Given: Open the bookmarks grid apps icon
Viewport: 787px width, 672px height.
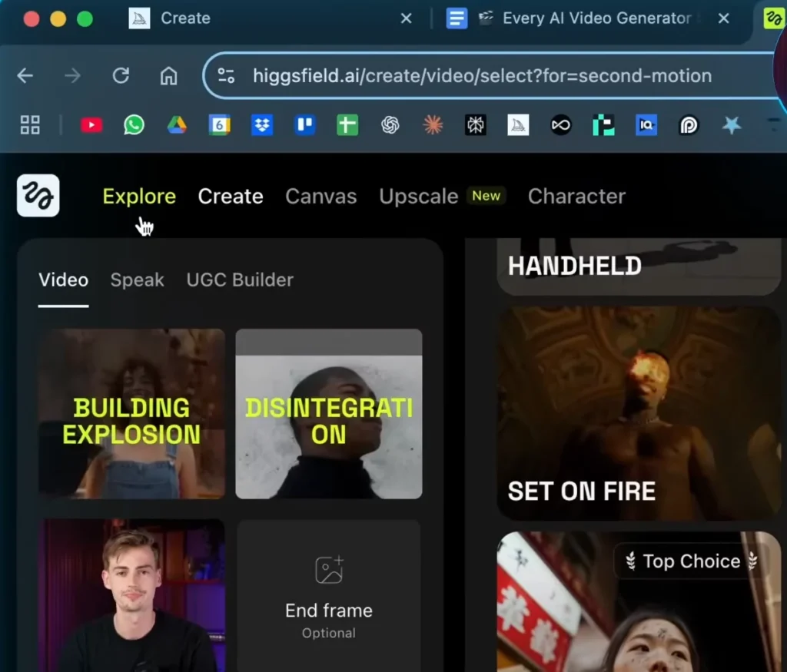Looking at the screenshot, I should point(30,125).
